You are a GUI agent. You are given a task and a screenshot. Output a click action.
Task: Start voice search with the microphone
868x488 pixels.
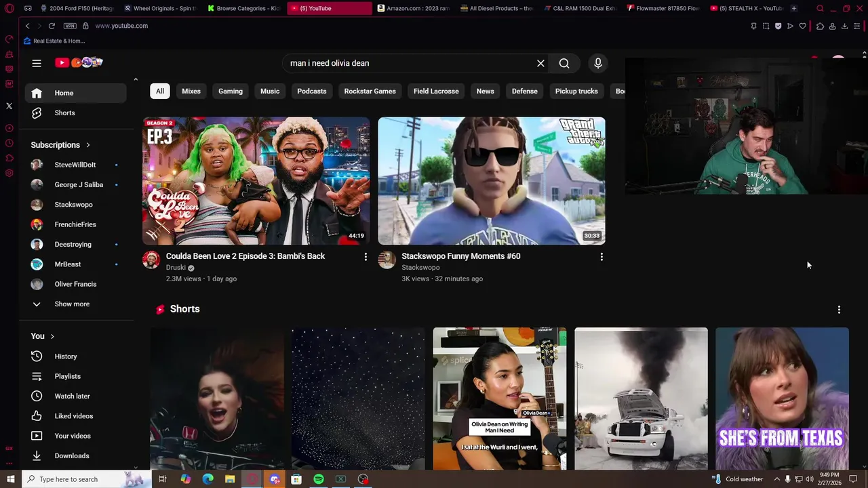tap(597, 63)
